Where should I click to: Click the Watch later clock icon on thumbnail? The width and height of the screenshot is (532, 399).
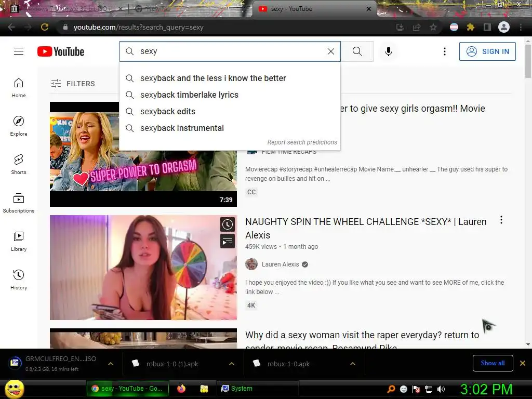tap(228, 224)
